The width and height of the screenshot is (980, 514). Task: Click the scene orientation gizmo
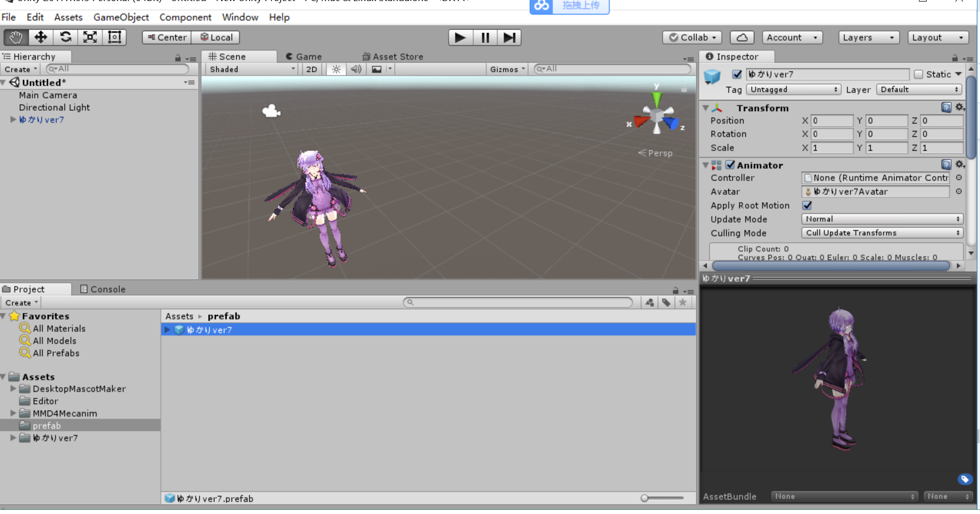click(x=657, y=115)
